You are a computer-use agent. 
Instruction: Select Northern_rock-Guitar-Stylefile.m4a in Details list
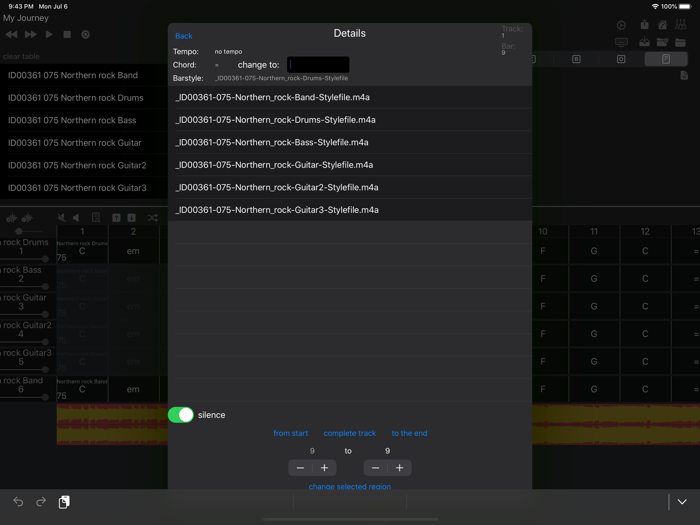(350, 165)
